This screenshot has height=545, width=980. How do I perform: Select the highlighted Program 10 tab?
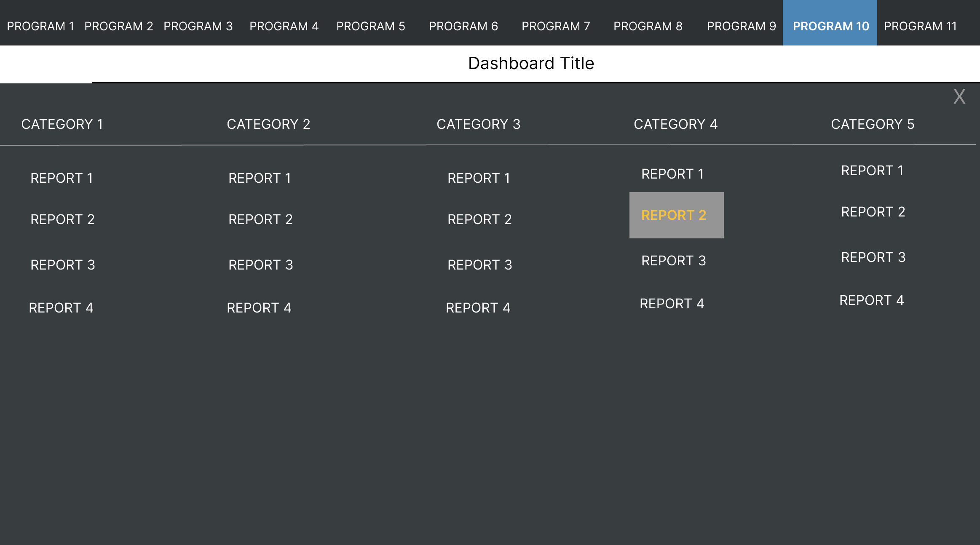click(x=830, y=26)
